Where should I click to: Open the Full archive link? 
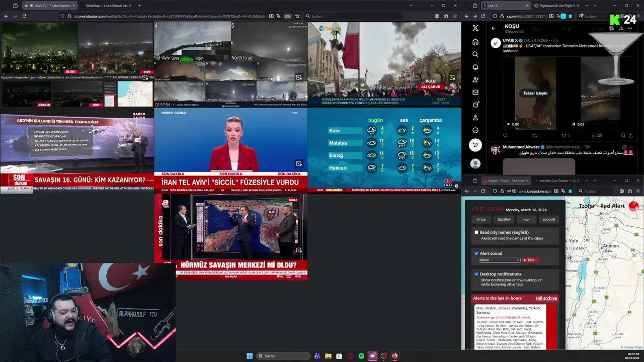pos(546,298)
